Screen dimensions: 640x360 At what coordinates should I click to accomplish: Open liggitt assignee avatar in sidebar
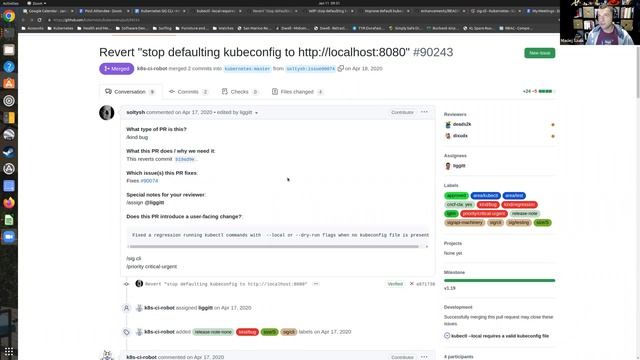(448, 166)
